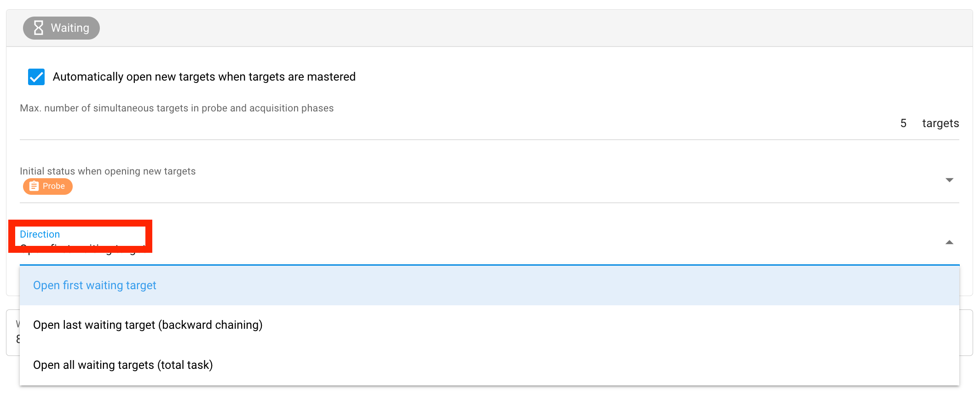Pick Open all waiting targets (total task)
980x396 pixels.
123,365
